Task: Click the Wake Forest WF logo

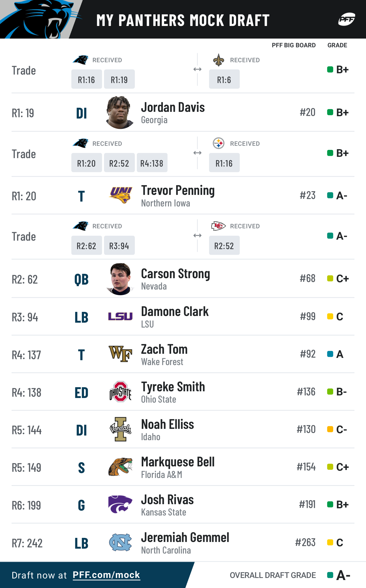Action: (x=120, y=354)
